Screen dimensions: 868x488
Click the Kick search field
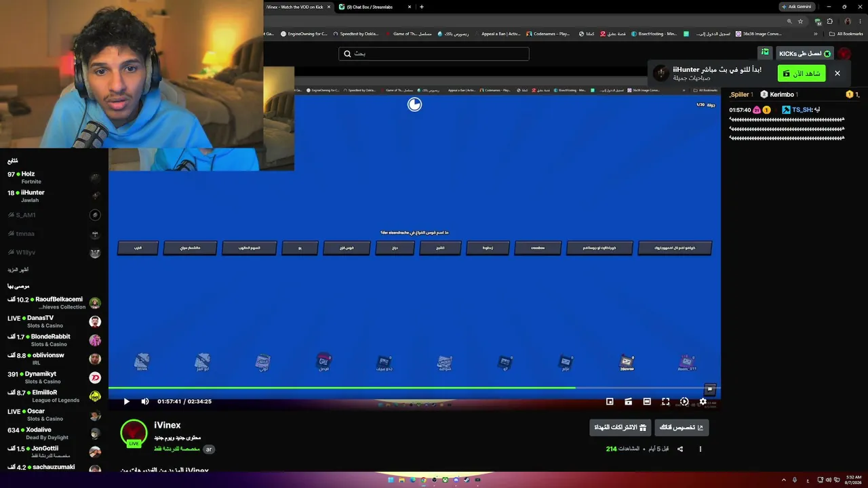pos(434,54)
